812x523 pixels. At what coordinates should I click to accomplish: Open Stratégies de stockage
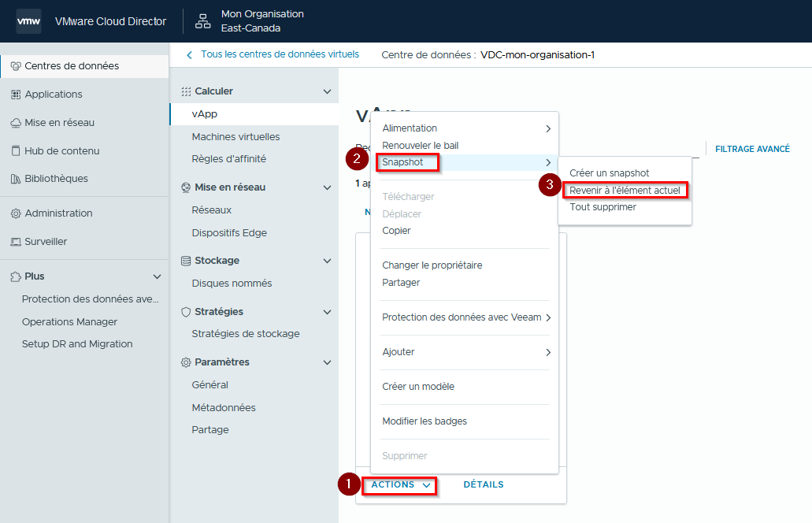click(246, 334)
